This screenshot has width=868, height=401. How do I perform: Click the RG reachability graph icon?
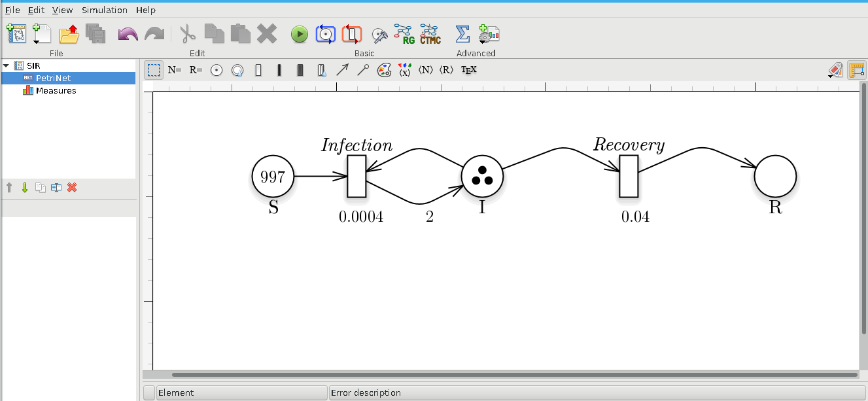pyautogui.click(x=405, y=34)
